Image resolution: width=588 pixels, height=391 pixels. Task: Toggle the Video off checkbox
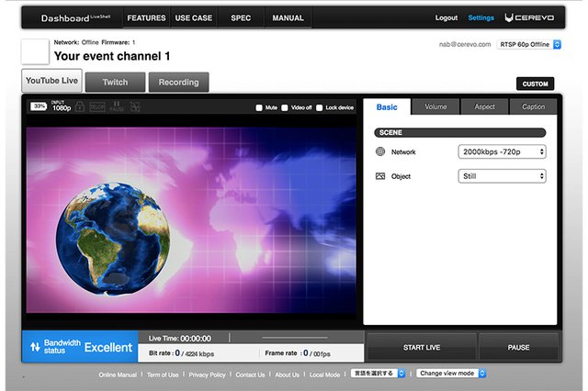tap(286, 107)
